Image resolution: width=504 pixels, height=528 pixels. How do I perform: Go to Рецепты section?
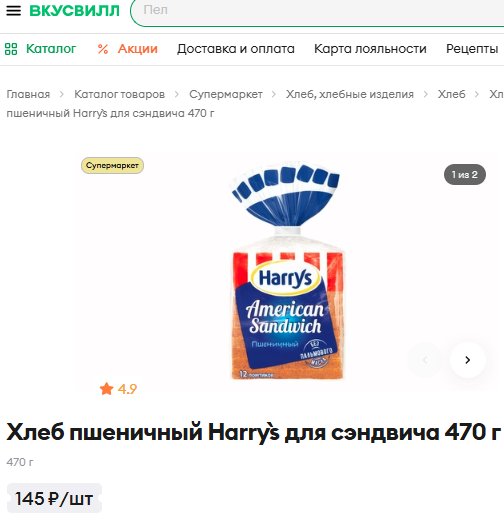coord(472,49)
